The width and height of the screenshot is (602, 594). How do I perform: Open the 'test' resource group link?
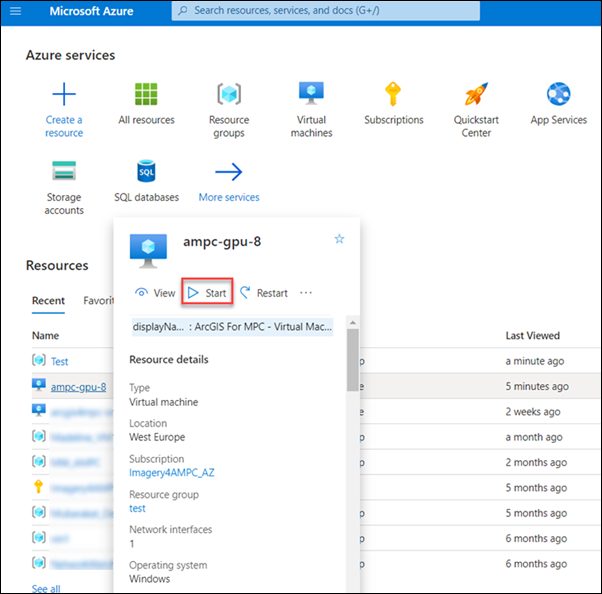137,508
